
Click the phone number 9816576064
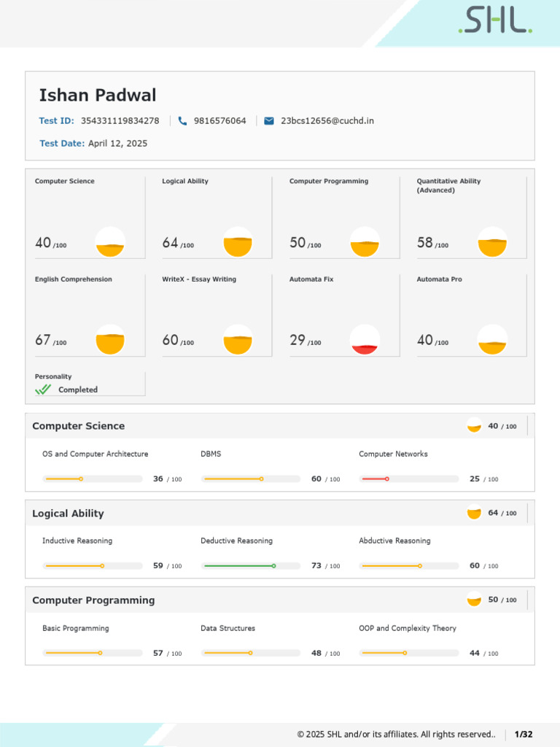[220, 121]
